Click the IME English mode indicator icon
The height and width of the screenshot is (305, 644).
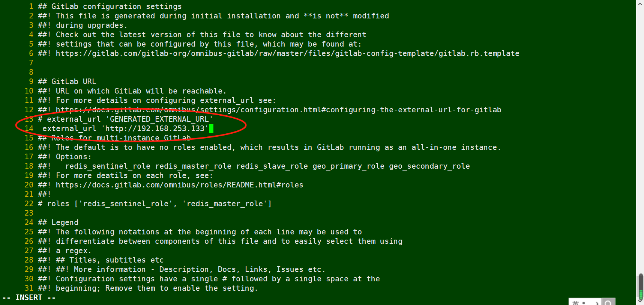(576, 303)
